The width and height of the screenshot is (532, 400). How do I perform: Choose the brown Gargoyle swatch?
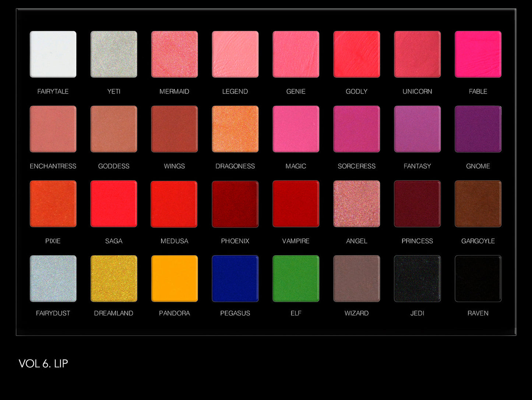(478, 204)
